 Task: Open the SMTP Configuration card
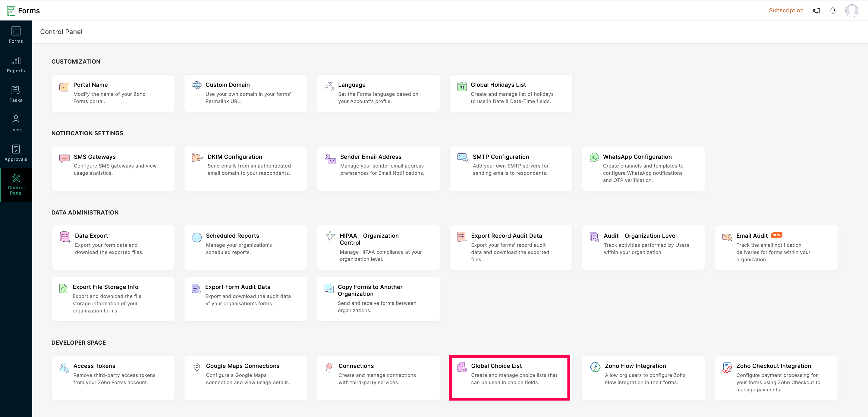coord(511,168)
